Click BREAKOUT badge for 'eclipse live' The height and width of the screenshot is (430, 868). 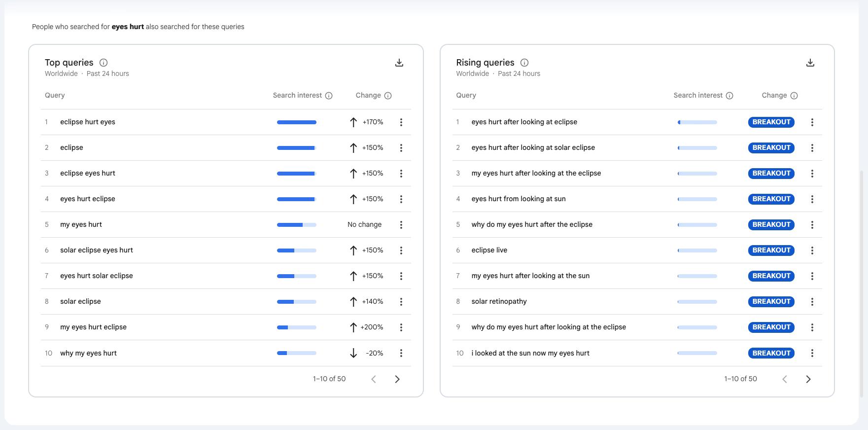click(771, 250)
